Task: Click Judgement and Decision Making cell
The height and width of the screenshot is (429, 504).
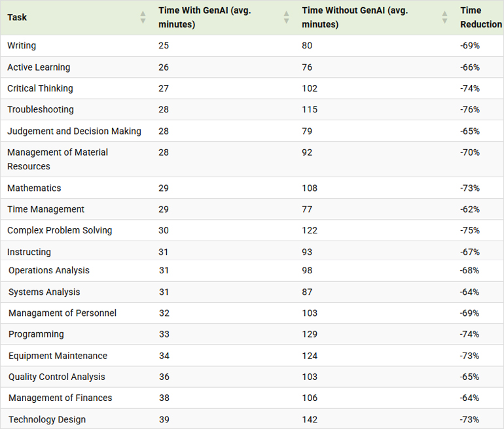Action: pyautogui.click(x=74, y=131)
